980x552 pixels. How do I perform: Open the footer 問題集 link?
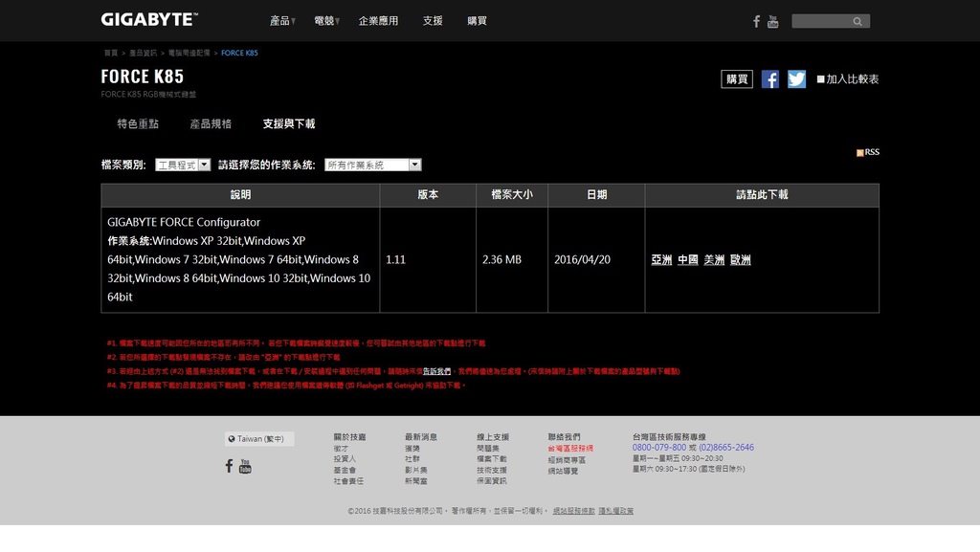point(487,449)
